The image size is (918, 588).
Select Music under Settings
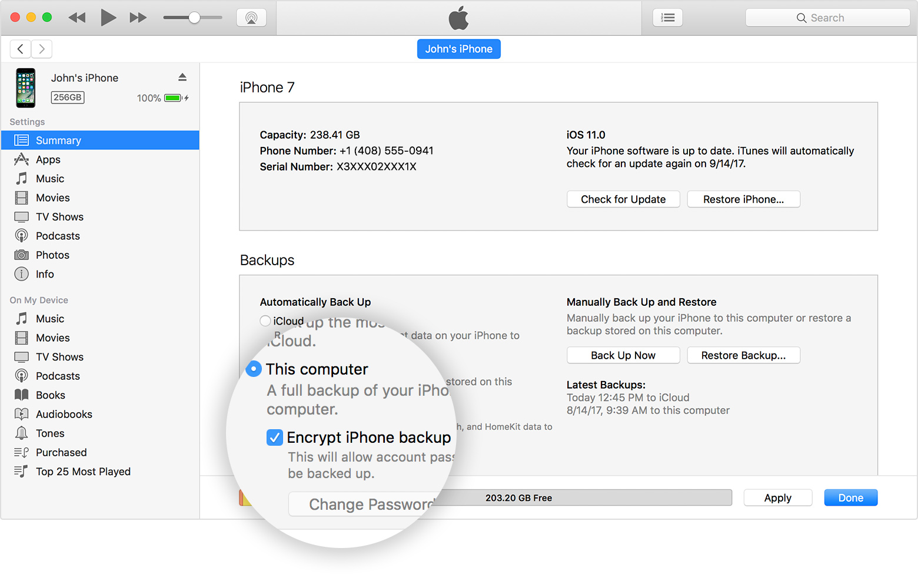[100, 178]
